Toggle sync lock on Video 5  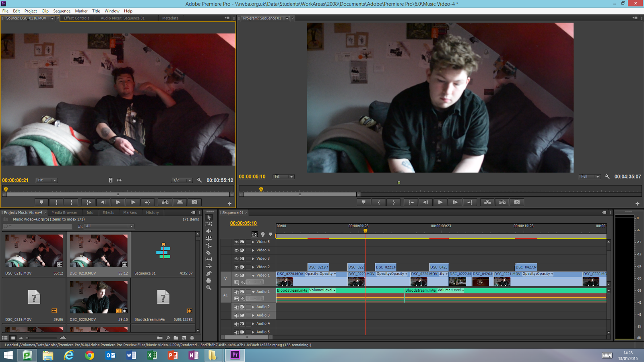tap(242, 242)
